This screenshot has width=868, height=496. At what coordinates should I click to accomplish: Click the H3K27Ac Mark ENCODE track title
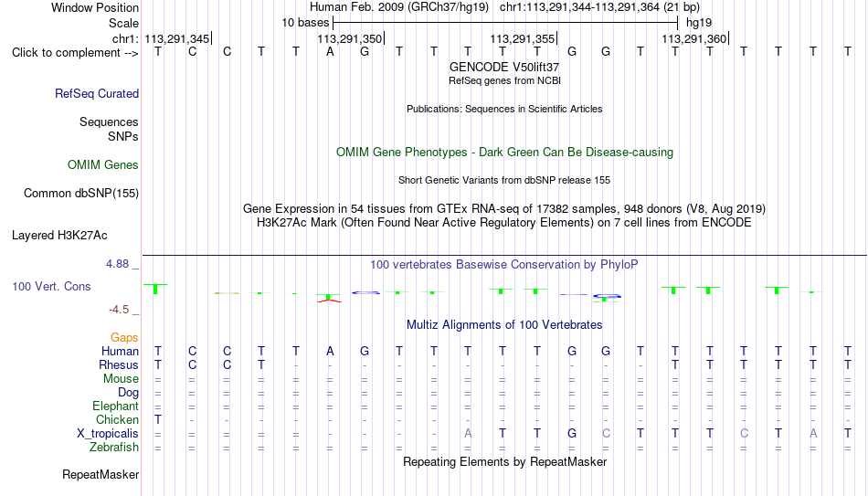pos(504,223)
